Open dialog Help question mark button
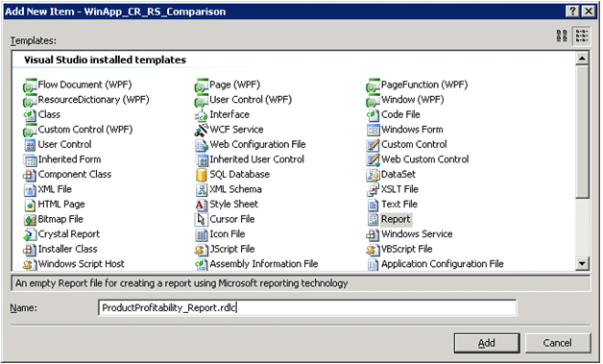The height and width of the screenshot is (364, 603). pyautogui.click(x=572, y=12)
